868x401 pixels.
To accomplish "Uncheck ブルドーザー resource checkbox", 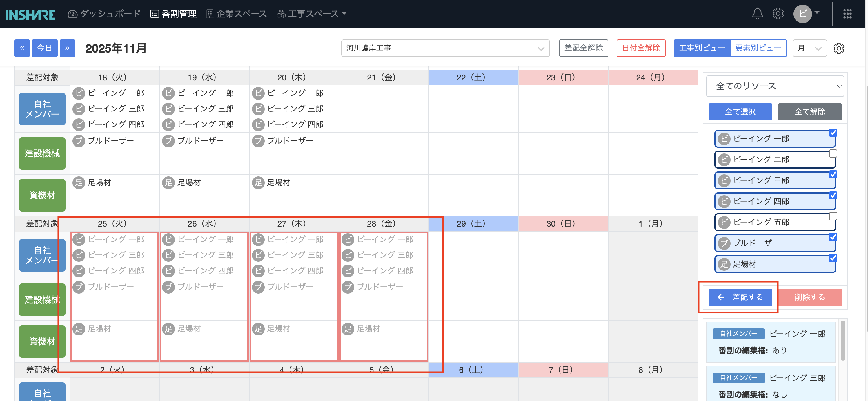I will [x=833, y=237].
